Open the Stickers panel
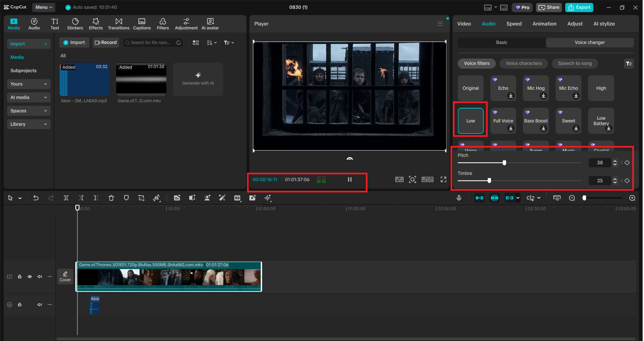The image size is (644, 341). 75,24
